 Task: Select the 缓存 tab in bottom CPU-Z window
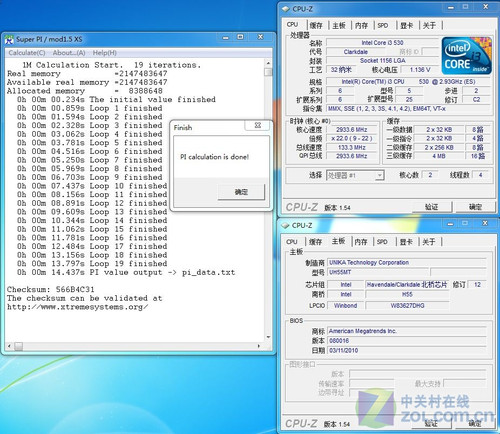(315, 242)
